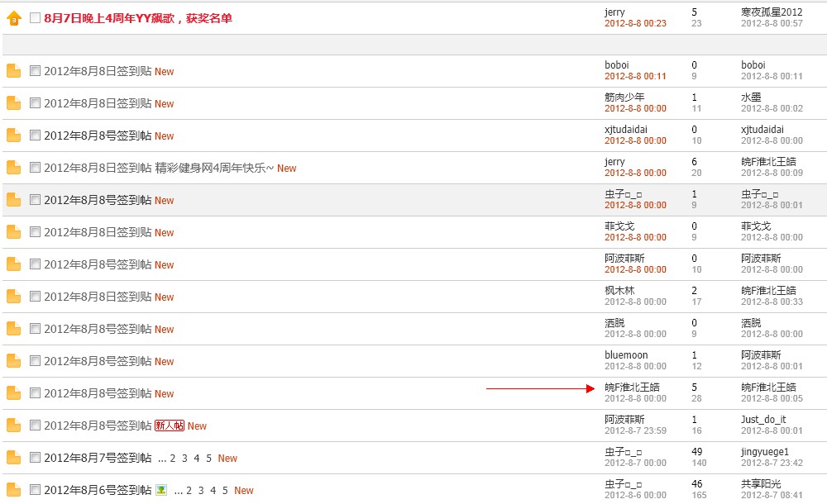The width and height of the screenshot is (827, 504).
Task: Click red date 2012-8-8 00:23 under jerry
Action: pyautogui.click(x=635, y=23)
